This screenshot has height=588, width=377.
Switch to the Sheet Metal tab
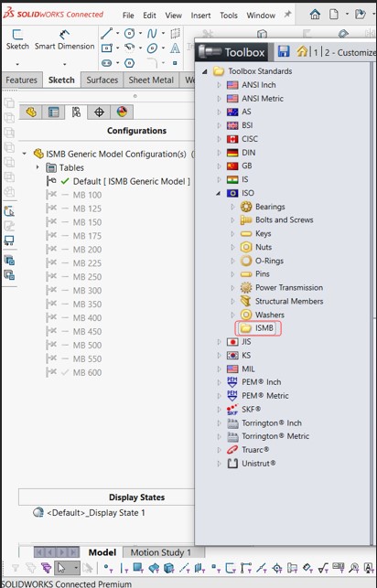[151, 80]
